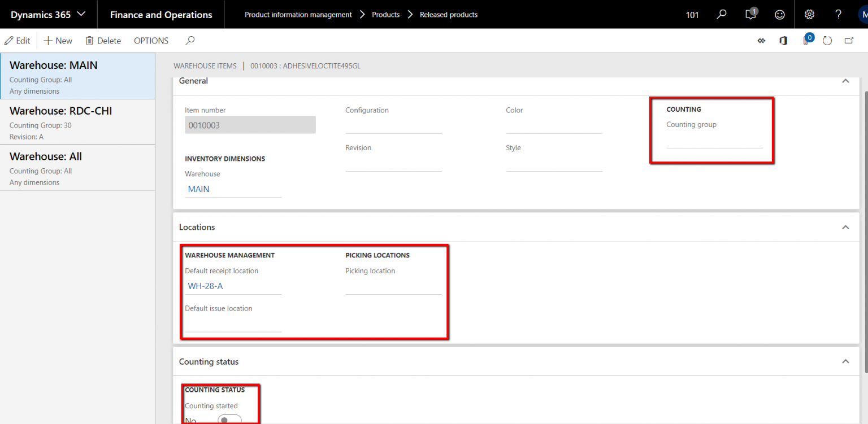Open the Dynamics 365 app dropdown chevron
The height and width of the screenshot is (424, 868).
coord(81,14)
